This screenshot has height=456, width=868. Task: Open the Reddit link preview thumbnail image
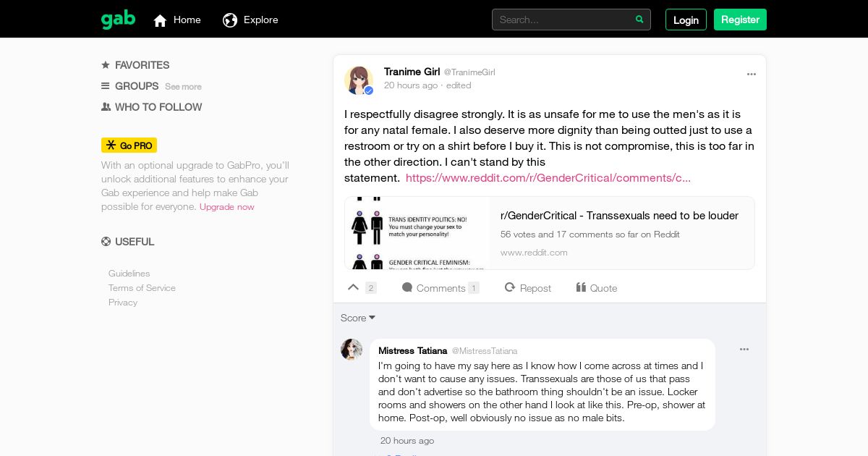click(x=417, y=233)
